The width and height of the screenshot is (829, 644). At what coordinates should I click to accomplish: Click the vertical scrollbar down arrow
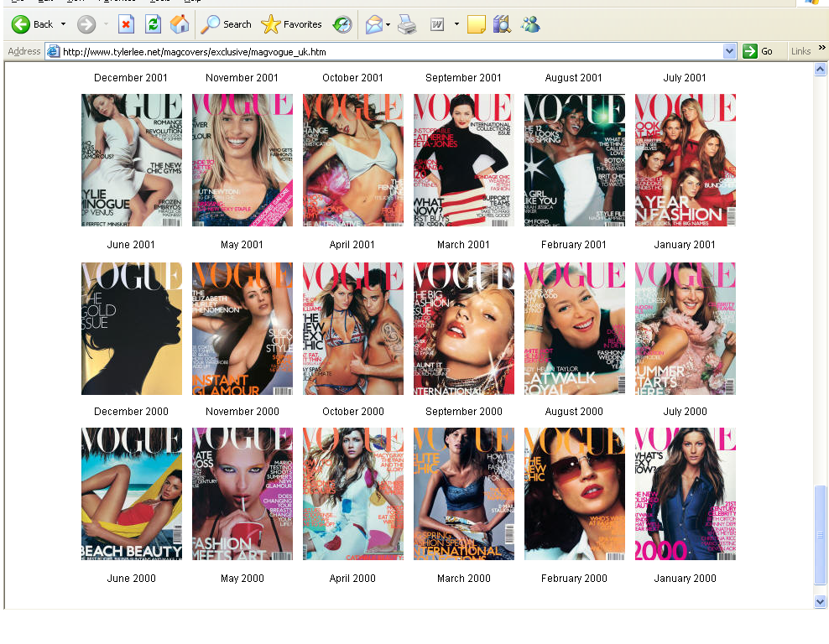point(820,602)
